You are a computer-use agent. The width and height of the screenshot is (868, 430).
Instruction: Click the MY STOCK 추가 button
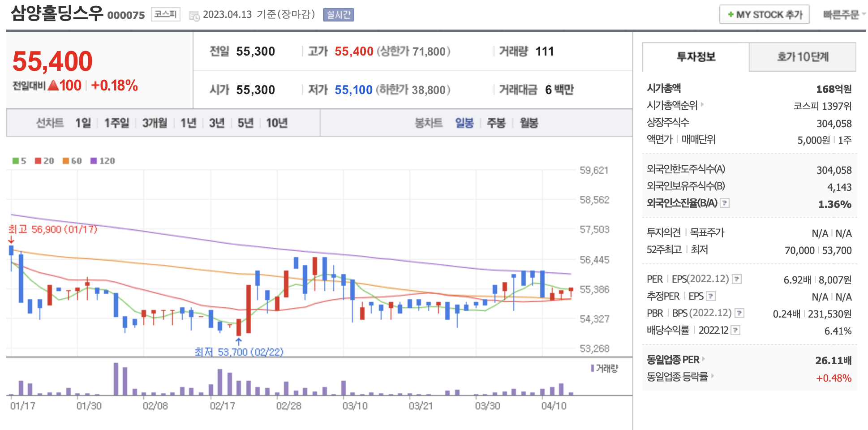coord(764,15)
